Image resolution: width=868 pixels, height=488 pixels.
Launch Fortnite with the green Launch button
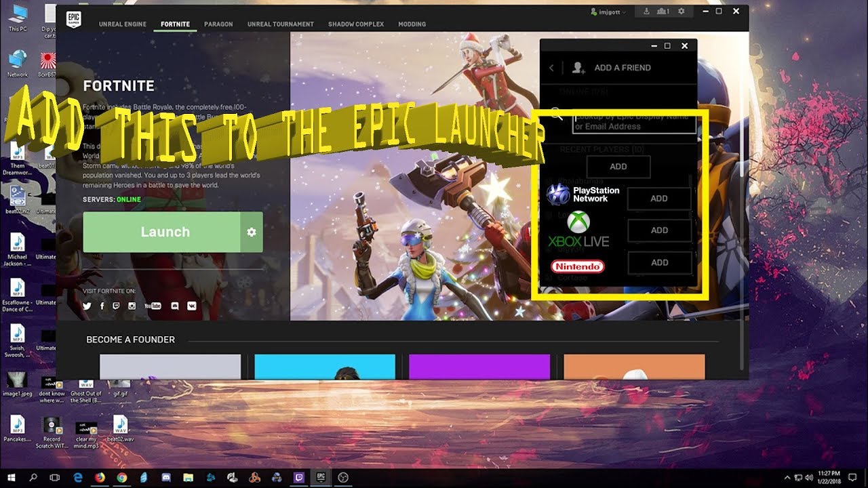[x=161, y=232]
